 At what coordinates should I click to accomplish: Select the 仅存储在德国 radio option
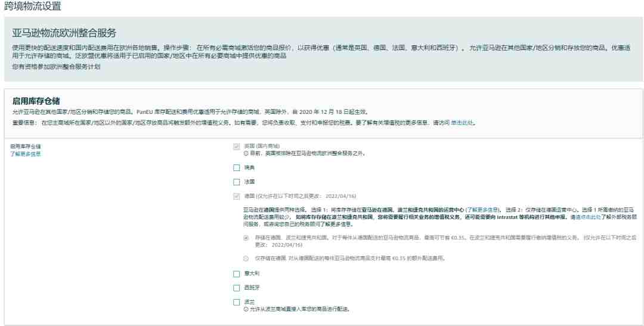246,259
